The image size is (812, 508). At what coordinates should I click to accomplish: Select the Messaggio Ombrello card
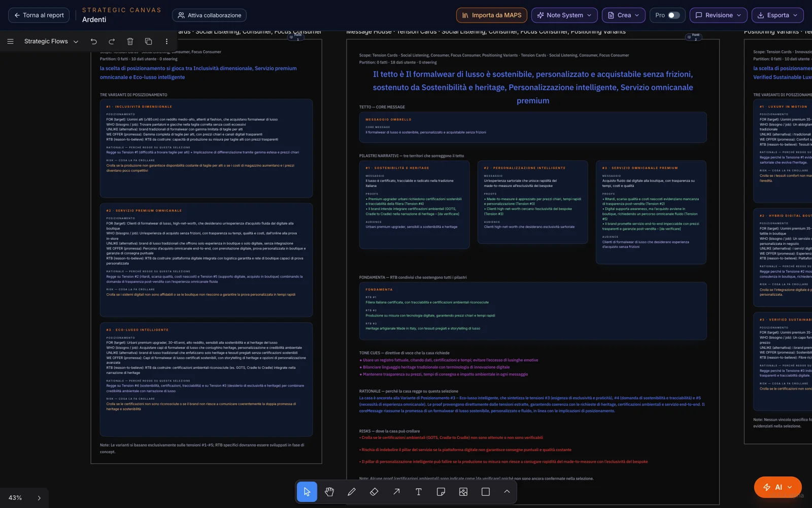click(x=533, y=128)
